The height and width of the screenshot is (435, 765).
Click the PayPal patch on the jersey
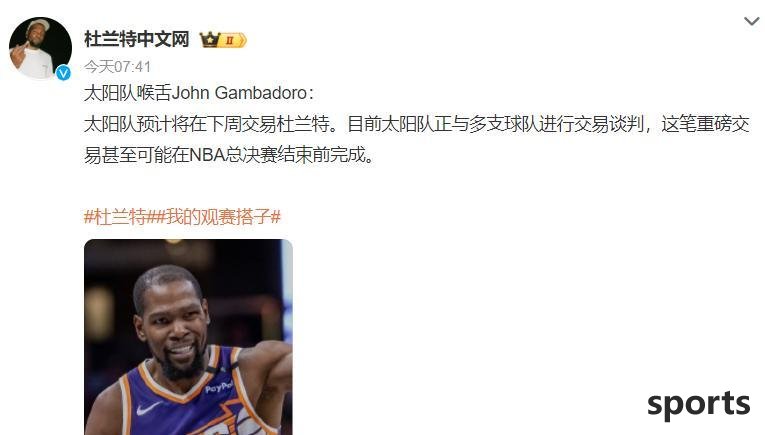click(x=218, y=388)
